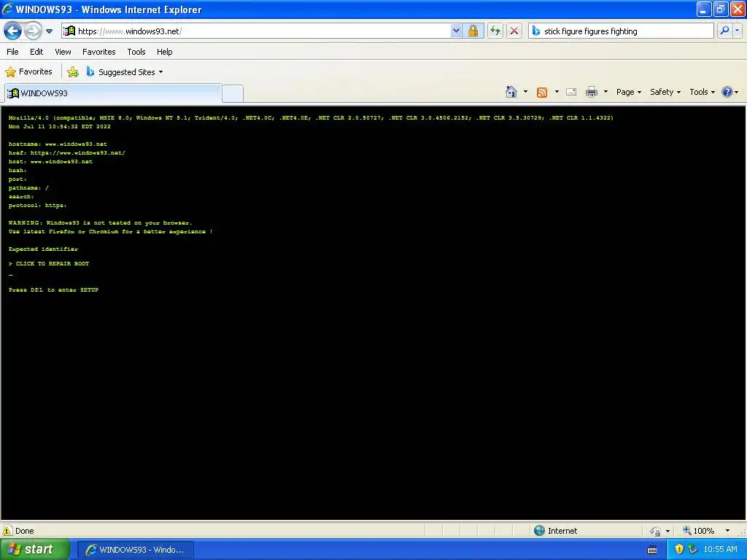Open the Edit menu
The width and height of the screenshot is (747, 560).
(36, 52)
